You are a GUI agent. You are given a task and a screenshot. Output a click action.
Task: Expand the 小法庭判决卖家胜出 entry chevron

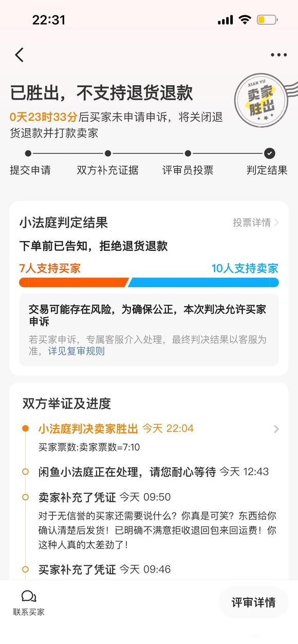coord(276,429)
